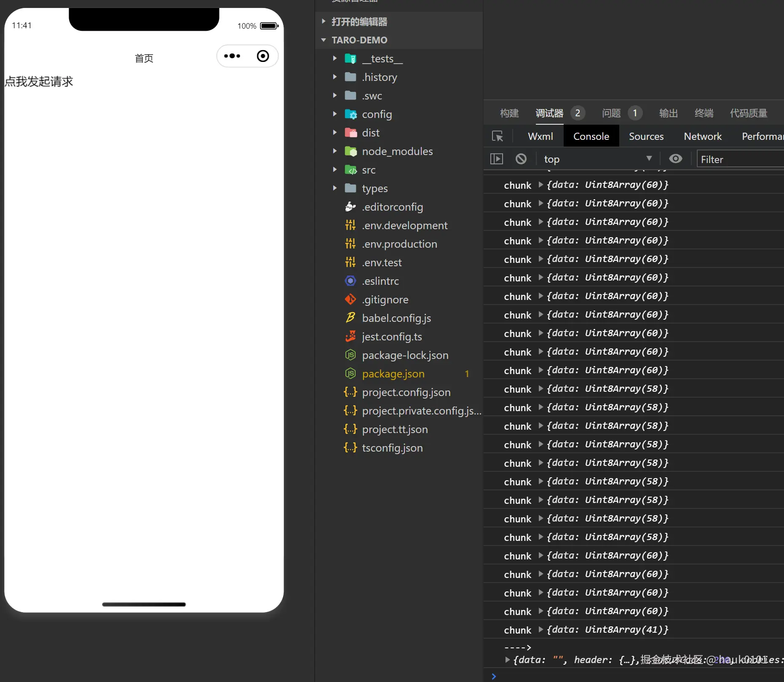The image size is (784, 682).
Task: Click the .env.production settings icon
Action: click(x=351, y=244)
